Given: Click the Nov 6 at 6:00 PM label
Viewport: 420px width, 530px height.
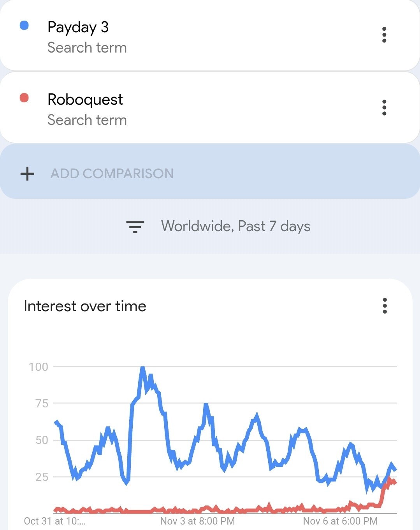Looking at the screenshot, I should (340, 521).
